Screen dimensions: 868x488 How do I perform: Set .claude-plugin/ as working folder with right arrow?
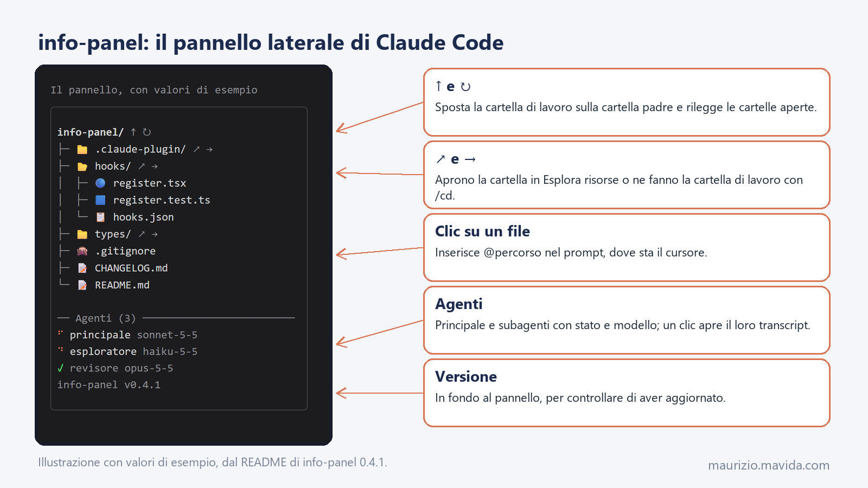pyautogui.click(x=209, y=149)
